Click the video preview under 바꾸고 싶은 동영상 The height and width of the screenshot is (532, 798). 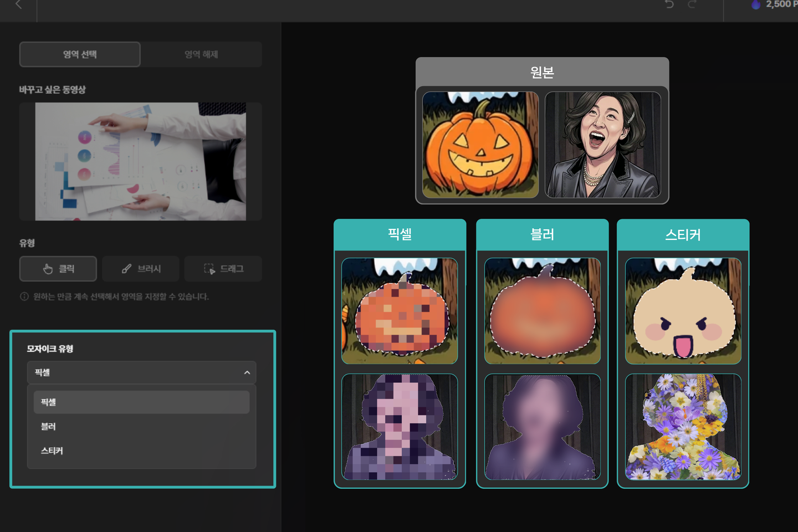coord(141,161)
